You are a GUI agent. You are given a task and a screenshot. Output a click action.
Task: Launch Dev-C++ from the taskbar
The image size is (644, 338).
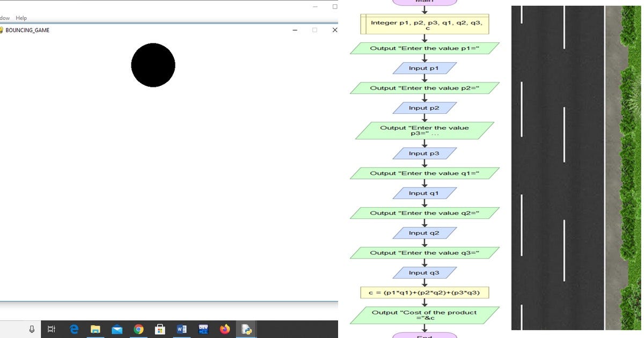coord(203,329)
